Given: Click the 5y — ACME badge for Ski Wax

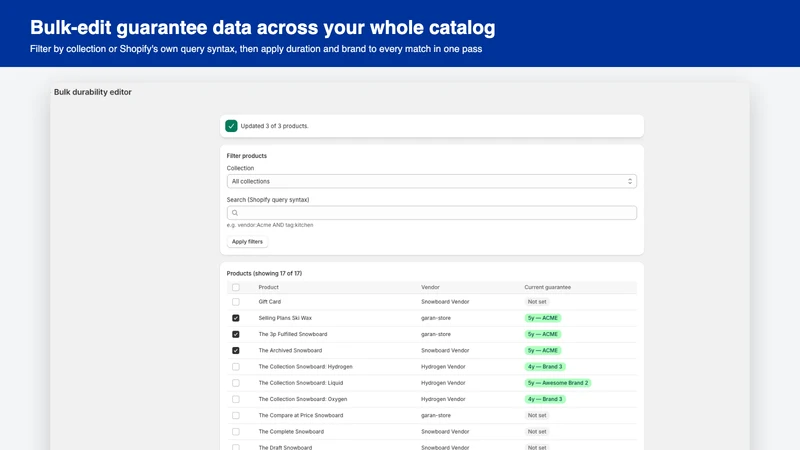Looking at the screenshot, I should point(543,318).
